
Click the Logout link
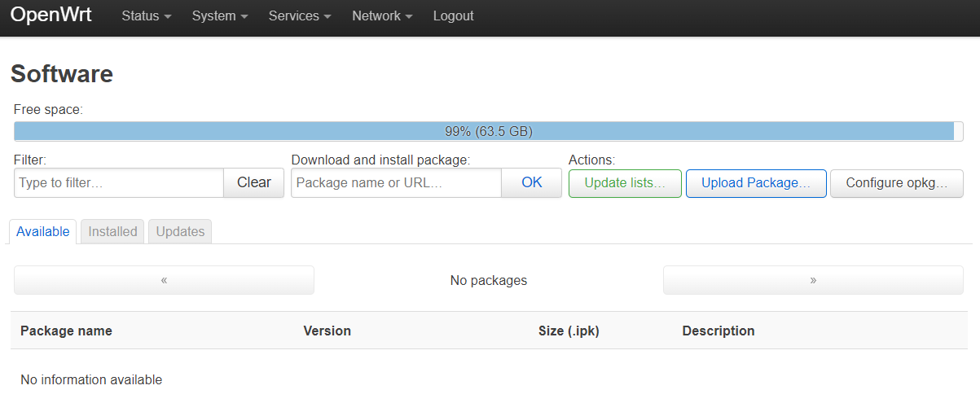(x=454, y=16)
